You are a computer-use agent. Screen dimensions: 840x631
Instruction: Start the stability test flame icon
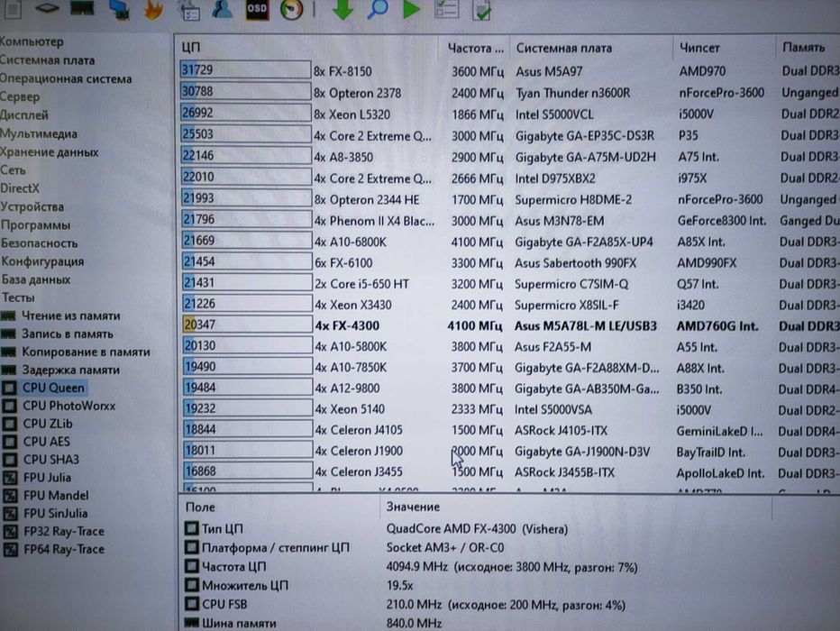coord(154,9)
